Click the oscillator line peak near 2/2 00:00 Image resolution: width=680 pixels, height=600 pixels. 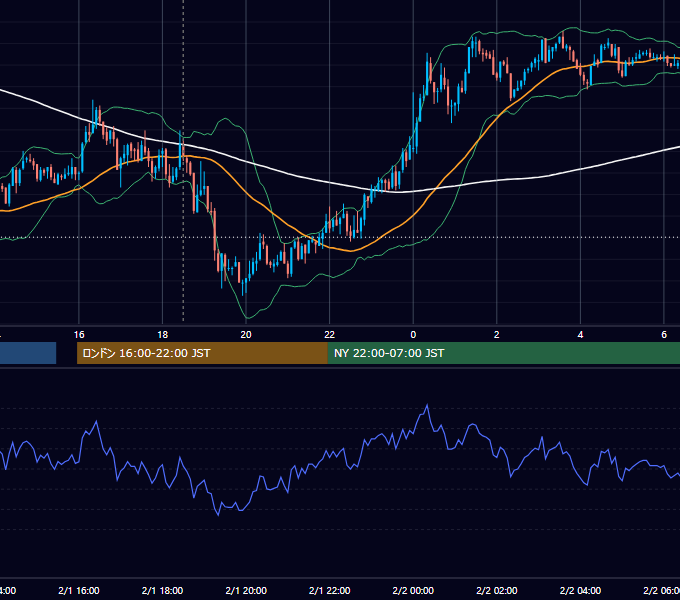pyautogui.click(x=427, y=405)
